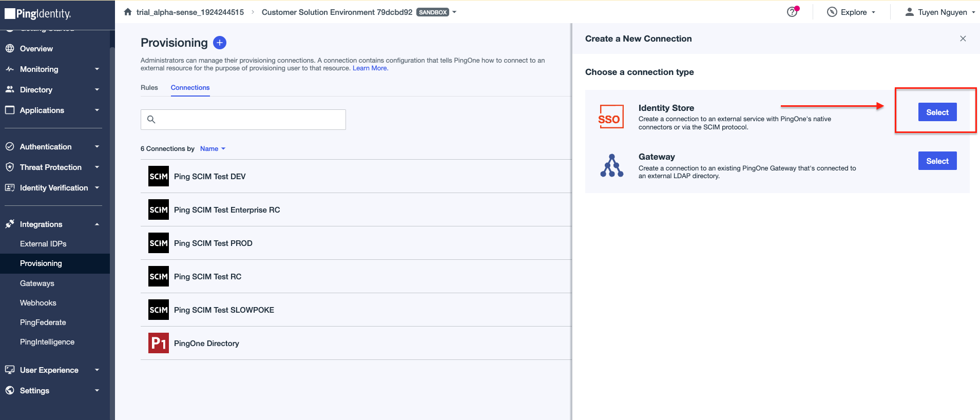This screenshot has height=420, width=980.
Task: Open PingFederate in sidebar
Action: (x=43, y=322)
